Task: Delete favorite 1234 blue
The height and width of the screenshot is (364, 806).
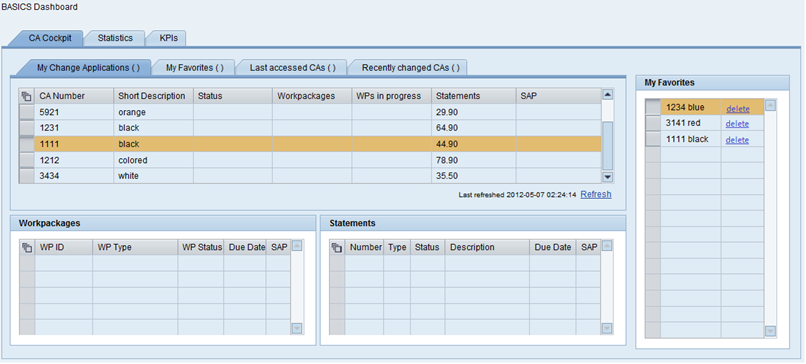Action: click(737, 109)
